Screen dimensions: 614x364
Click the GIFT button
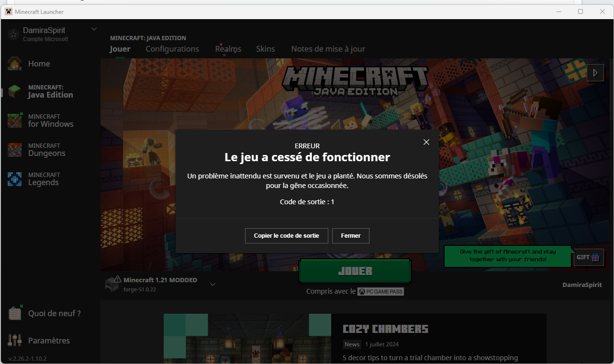pyautogui.click(x=589, y=257)
